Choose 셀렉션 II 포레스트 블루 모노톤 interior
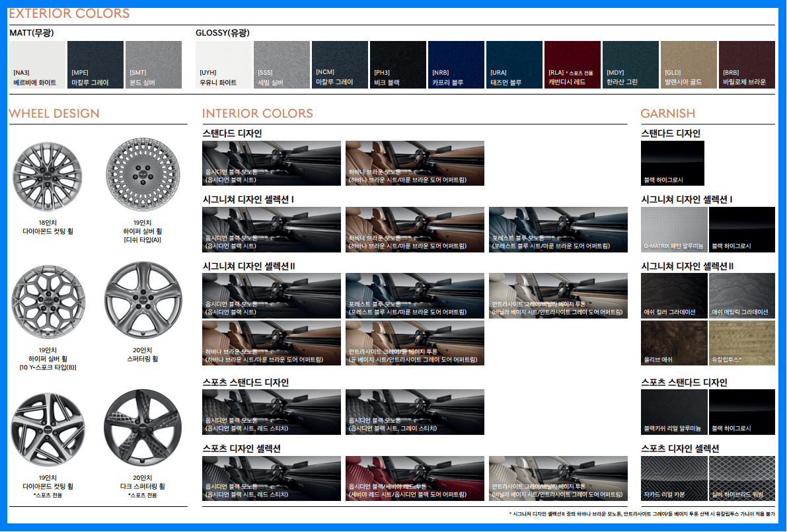The height and width of the screenshot is (532, 787). (x=415, y=295)
